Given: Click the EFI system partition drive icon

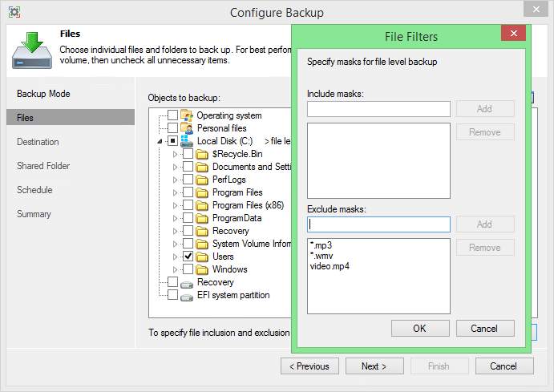Looking at the screenshot, I should click(187, 297).
